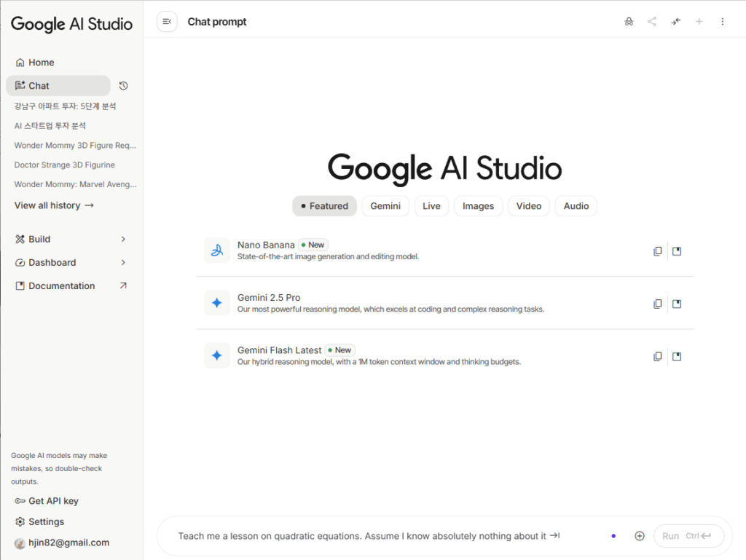Select the Audio model filter
This screenshot has width=746, height=560.
pyautogui.click(x=576, y=206)
